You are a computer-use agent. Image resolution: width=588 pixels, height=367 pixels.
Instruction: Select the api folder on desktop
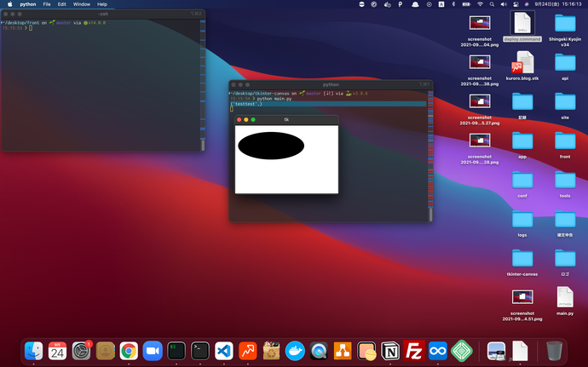point(565,66)
